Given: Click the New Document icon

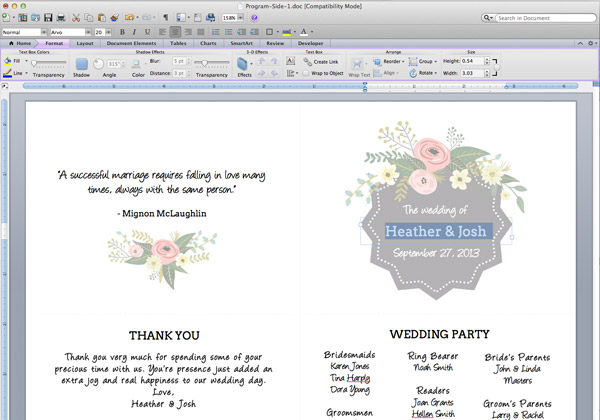Looking at the screenshot, I should [x=6, y=18].
